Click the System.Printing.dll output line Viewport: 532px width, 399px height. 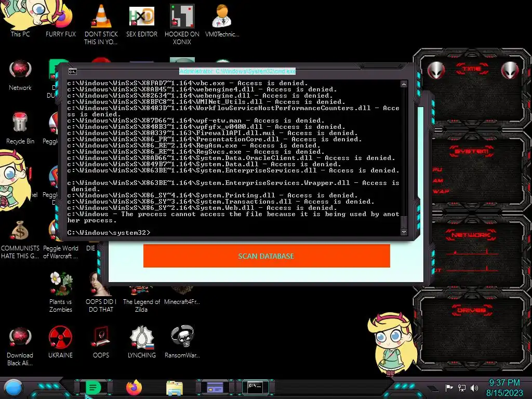tap(212, 195)
